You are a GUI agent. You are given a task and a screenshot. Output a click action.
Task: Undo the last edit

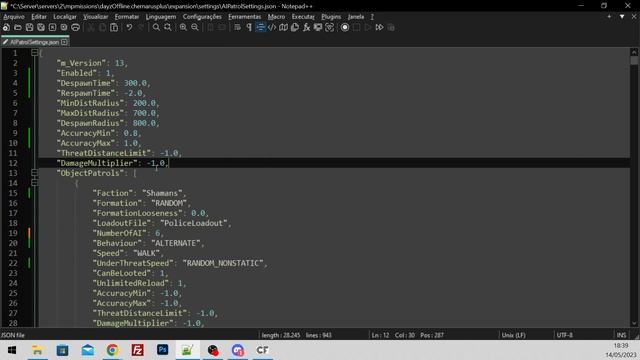[x=129, y=27]
